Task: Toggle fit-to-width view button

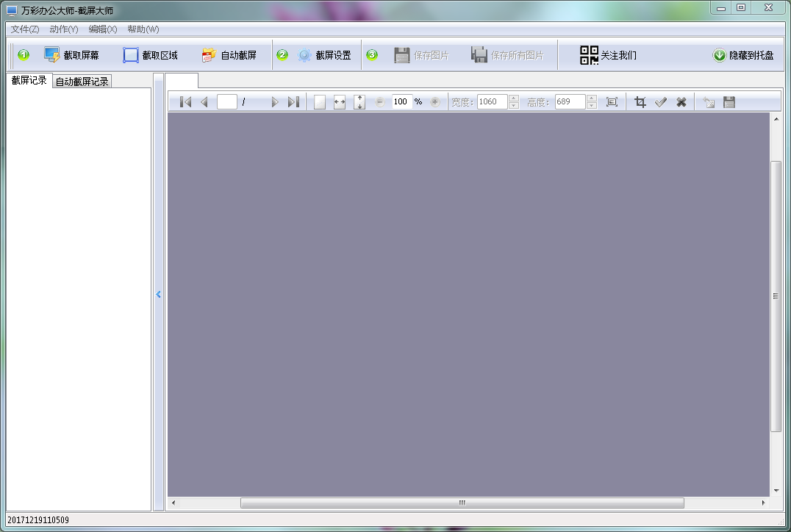Action: (x=339, y=102)
